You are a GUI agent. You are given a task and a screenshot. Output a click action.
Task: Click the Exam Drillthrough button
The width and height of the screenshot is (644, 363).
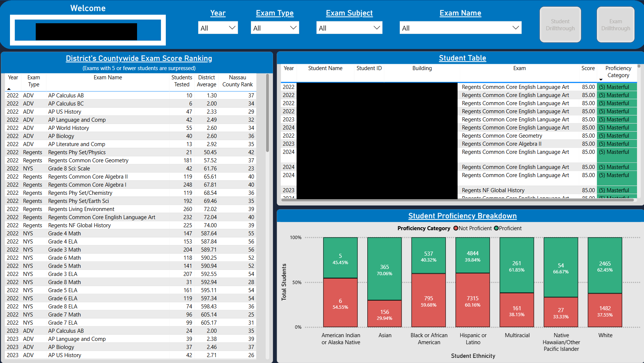616,25
